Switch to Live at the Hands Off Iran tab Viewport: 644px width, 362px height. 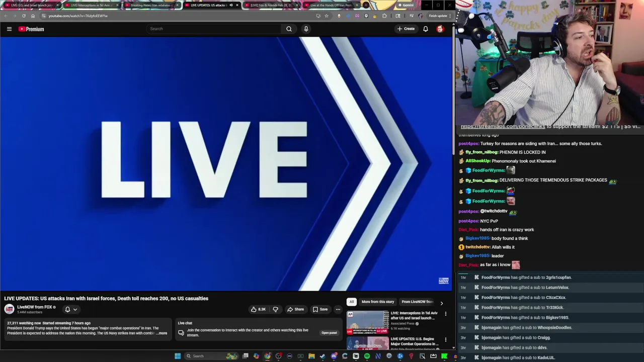pos(331,5)
